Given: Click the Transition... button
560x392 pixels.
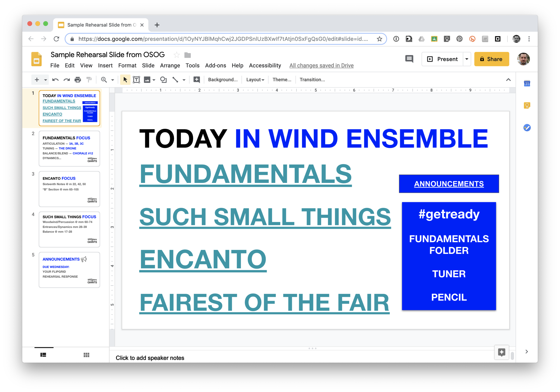Looking at the screenshot, I should 312,80.
